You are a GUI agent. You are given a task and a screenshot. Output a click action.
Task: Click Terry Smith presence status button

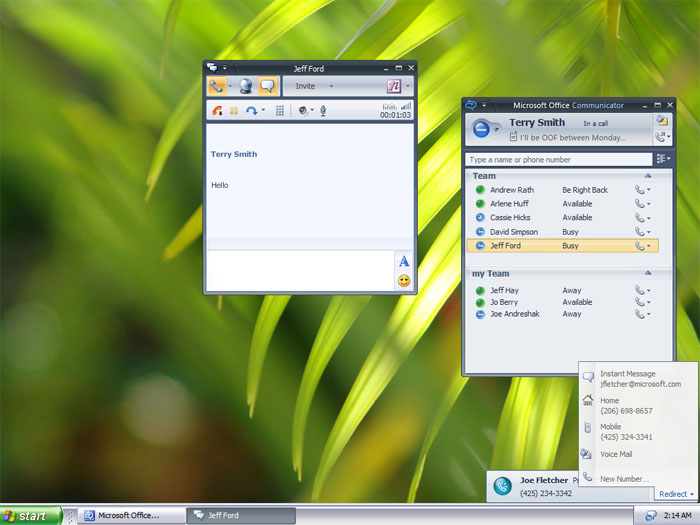482,129
